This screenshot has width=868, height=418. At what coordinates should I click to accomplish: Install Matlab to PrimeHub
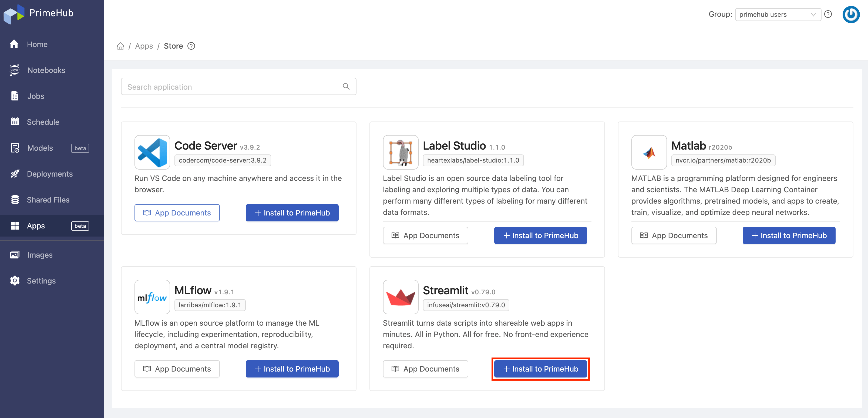(x=789, y=235)
